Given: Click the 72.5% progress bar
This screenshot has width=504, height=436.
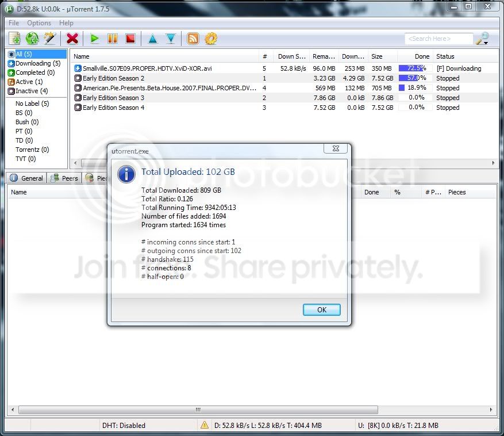Looking at the screenshot, I should [x=415, y=68].
